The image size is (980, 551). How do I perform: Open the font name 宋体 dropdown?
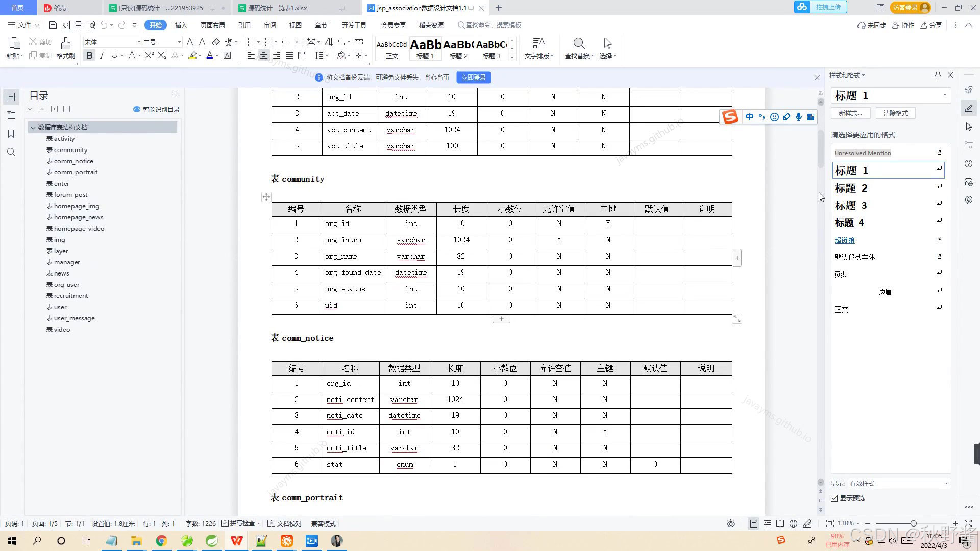click(x=138, y=42)
